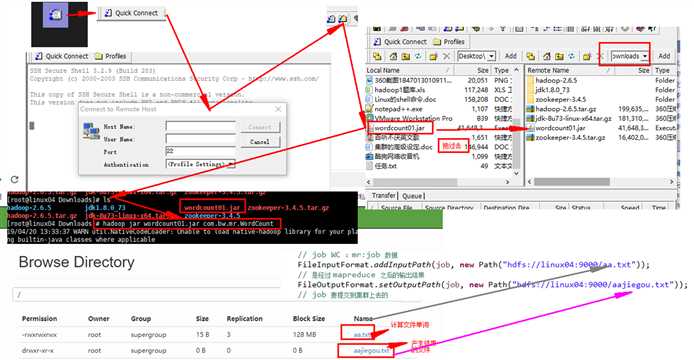Click the local pane Home icon
Screen dimensions: 694x360
(x=393, y=56)
